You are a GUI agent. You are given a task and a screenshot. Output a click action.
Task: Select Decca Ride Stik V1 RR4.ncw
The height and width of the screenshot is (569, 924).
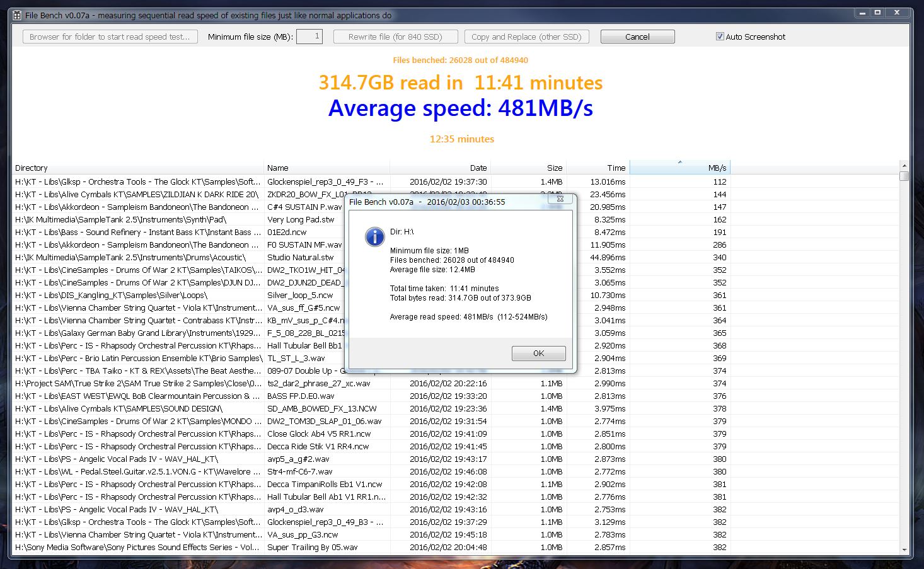point(455,446)
